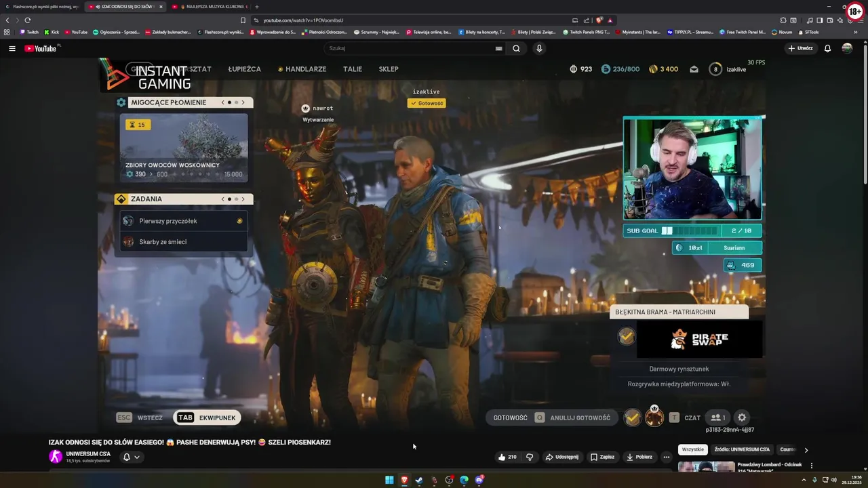The height and width of the screenshot is (488, 868).
Task: Click the in-game mail envelope icon
Action: tap(694, 69)
